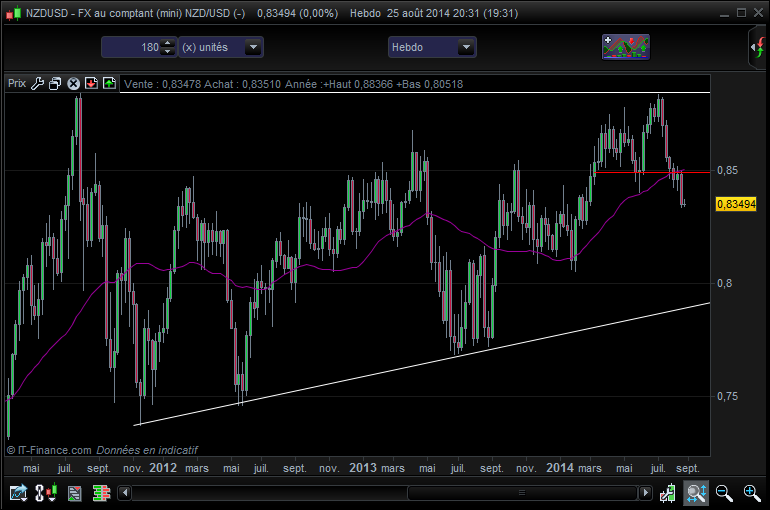Click the duplicate windows icon next to Prix
Viewport: 770px width, 510px height.
click(55, 83)
